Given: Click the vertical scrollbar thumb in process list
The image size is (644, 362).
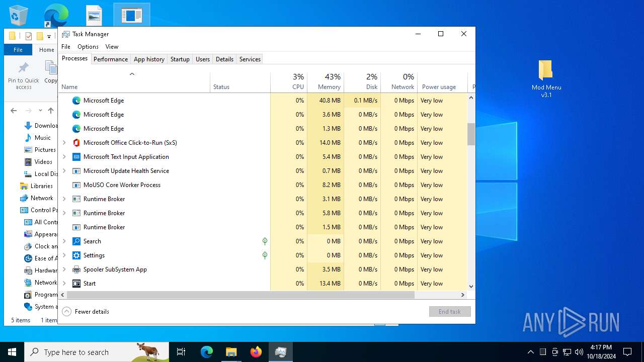Looking at the screenshot, I should pos(471,134).
